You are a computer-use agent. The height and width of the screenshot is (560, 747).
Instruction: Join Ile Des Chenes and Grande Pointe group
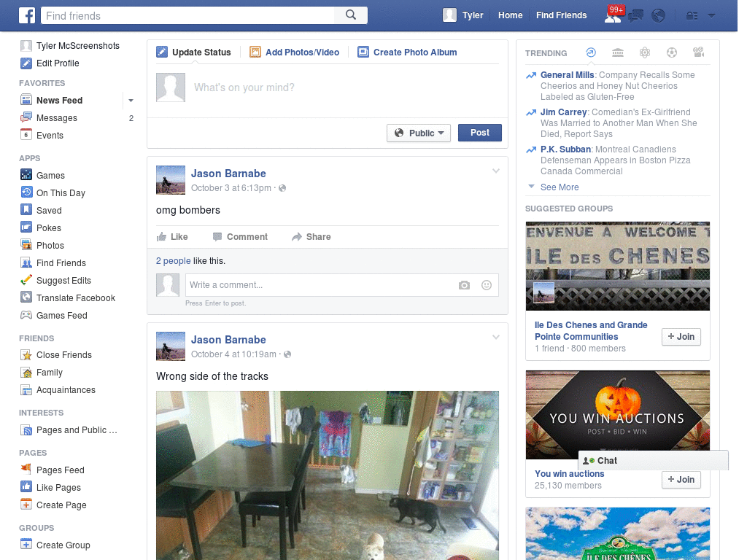pos(681,337)
